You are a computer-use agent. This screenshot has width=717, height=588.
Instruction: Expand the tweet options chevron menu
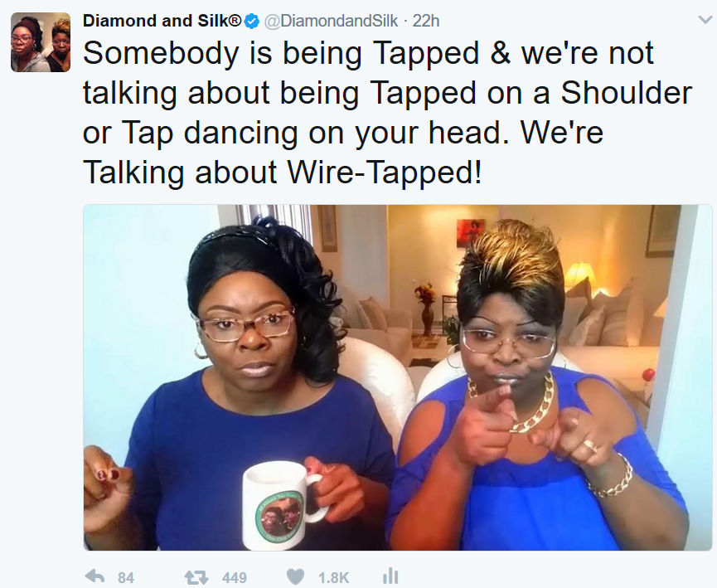pyautogui.click(x=705, y=20)
